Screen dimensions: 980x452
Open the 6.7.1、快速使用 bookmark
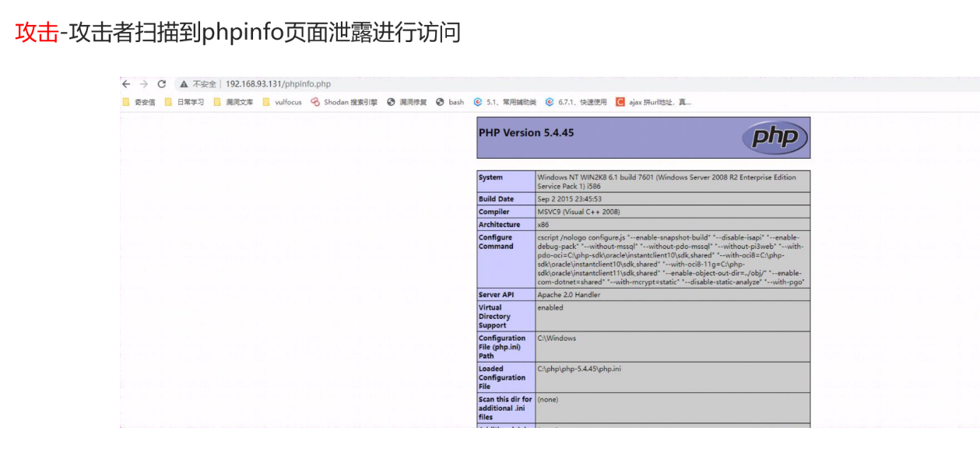pos(576,102)
